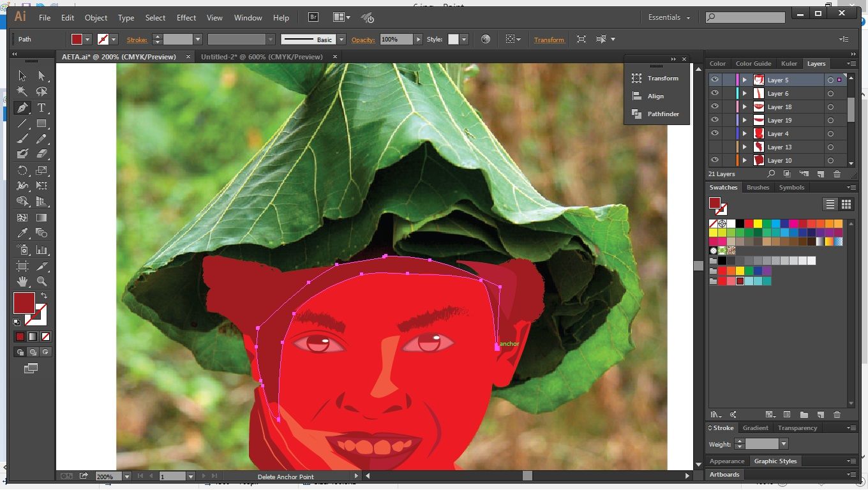Click Create New Layer icon in Layers panel
Screen dimensions: 868x490
pos(820,174)
